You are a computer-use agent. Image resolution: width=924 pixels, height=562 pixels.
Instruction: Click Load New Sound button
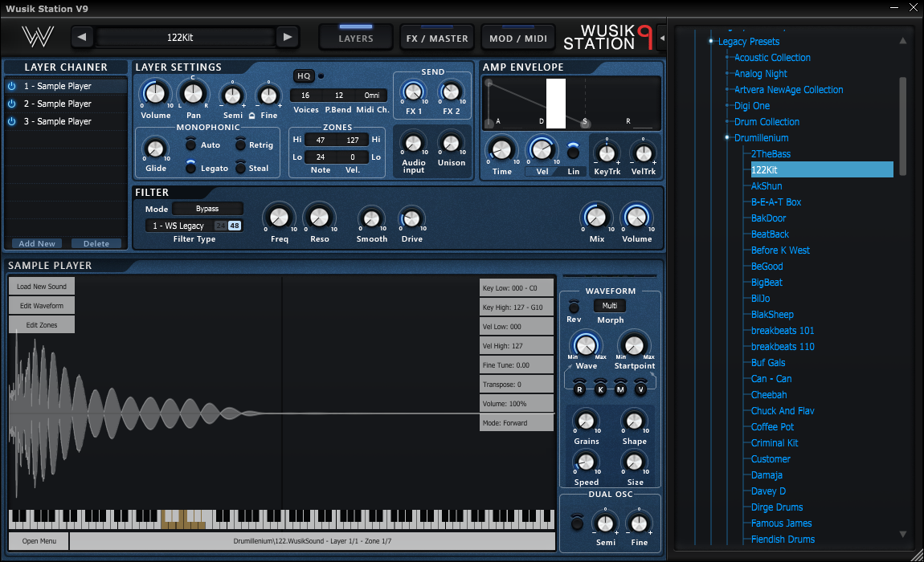coord(41,287)
